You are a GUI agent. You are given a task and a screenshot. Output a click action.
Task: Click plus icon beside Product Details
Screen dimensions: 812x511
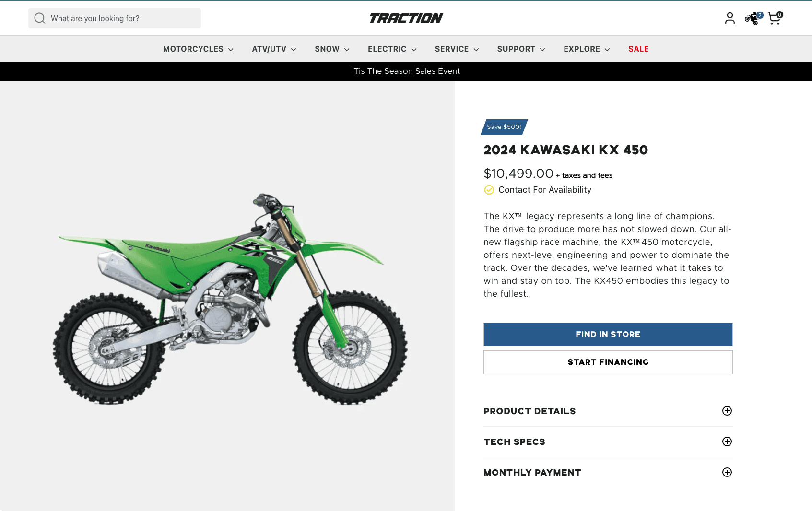pos(727,411)
